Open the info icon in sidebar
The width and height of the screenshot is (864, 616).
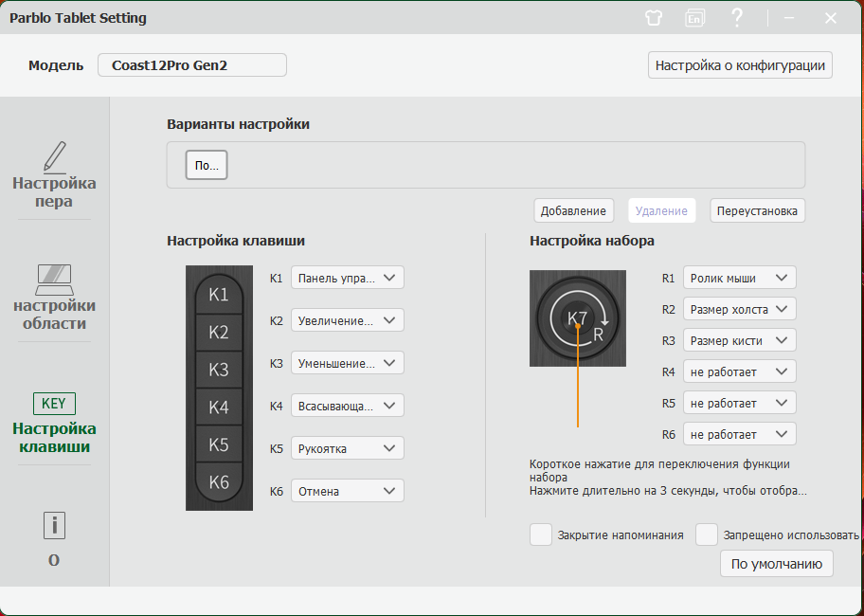click(54, 525)
